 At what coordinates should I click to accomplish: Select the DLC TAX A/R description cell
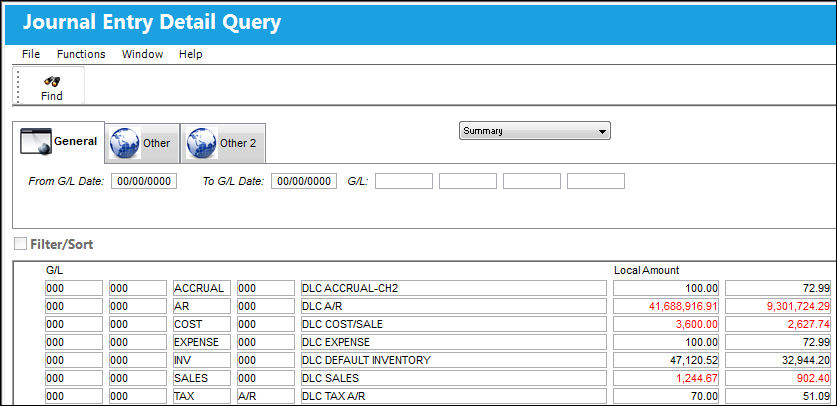point(454,396)
